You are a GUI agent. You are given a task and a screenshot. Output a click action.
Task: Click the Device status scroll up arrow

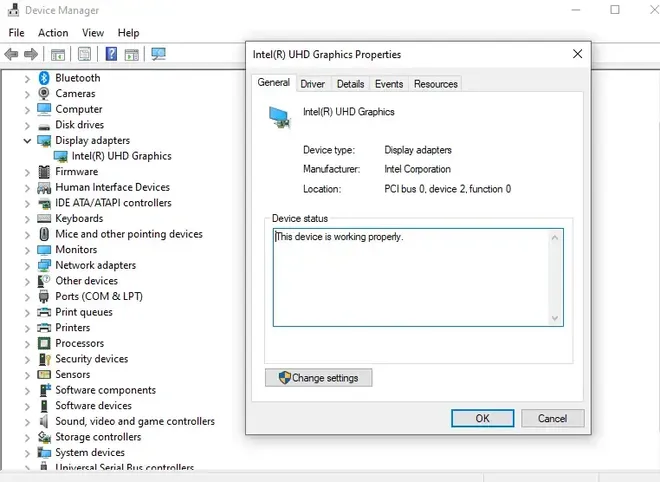click(x=555, y=238)
